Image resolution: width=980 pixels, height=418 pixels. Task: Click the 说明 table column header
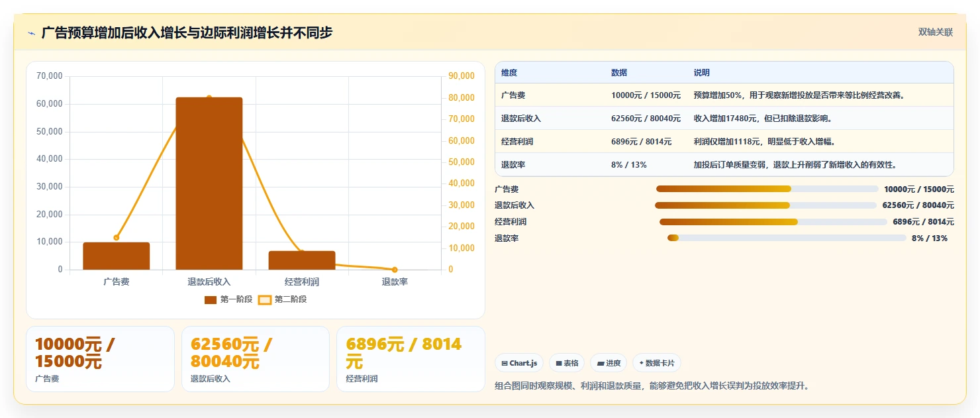click(702, 73)
